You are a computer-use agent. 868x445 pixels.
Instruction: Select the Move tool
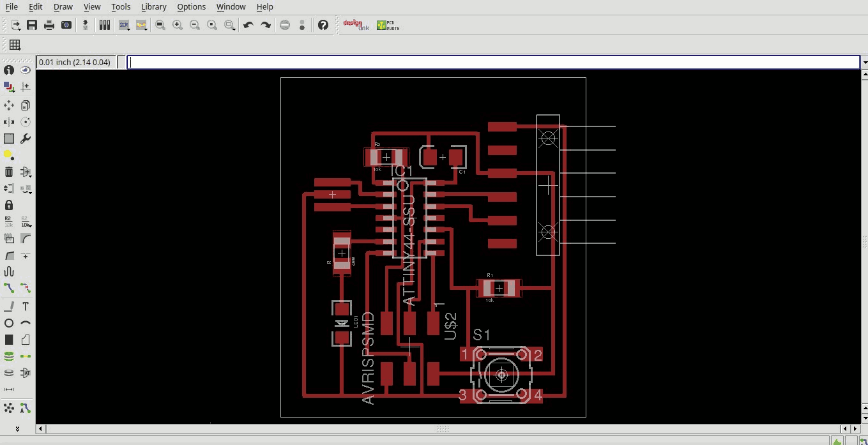coord(9,105)
